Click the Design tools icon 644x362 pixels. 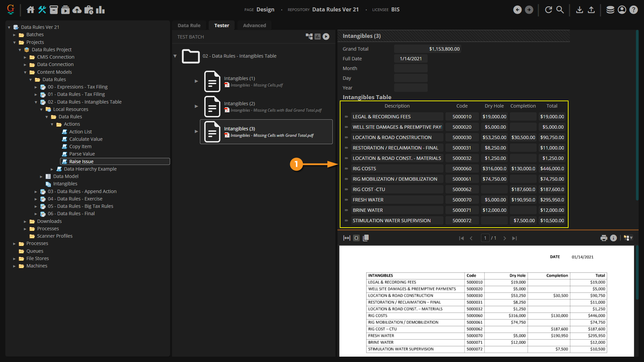point(42,10)
